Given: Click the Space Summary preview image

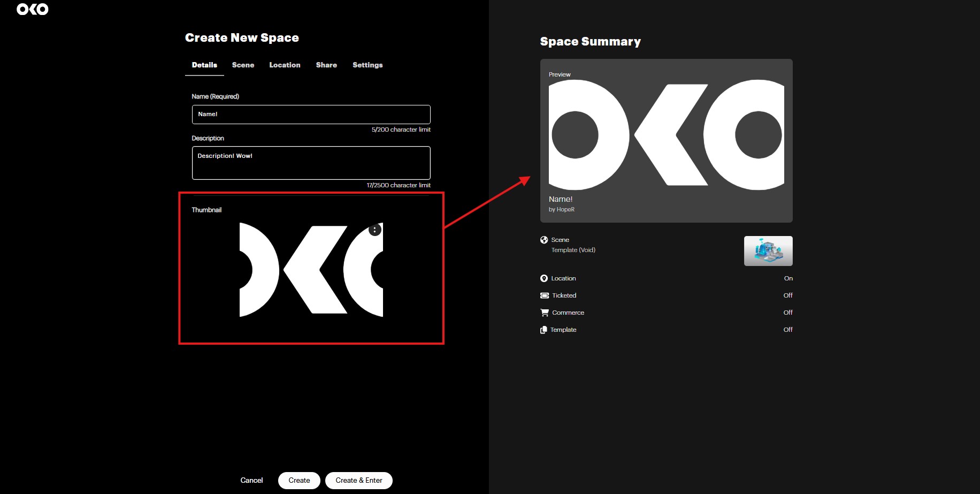Looking at the screenshot, I should (666, 135).
